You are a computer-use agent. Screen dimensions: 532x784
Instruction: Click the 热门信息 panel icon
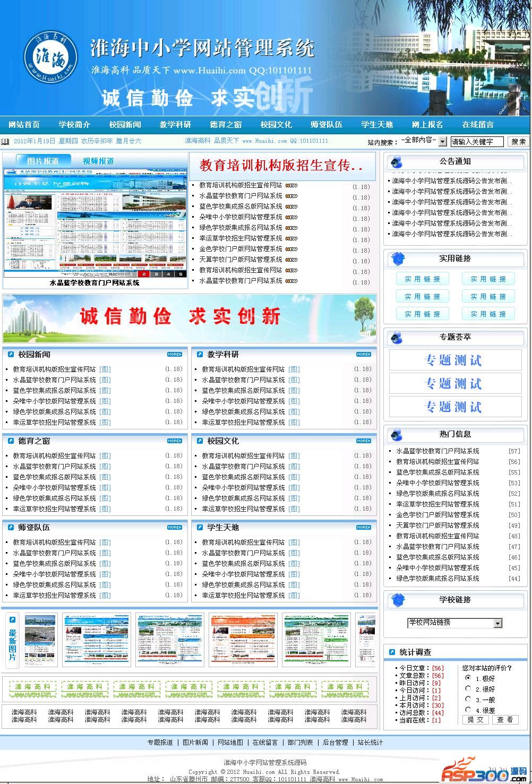click(x=397, y=435)
